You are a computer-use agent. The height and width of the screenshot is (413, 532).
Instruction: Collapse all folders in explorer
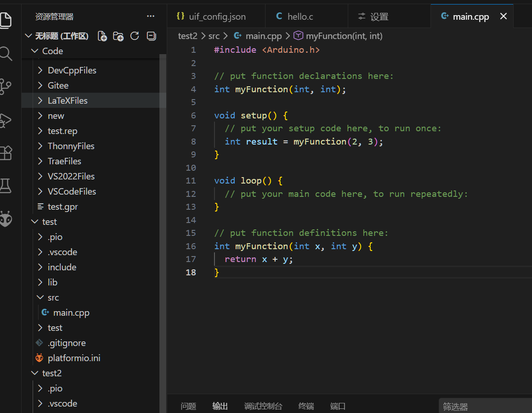(151, 36)
